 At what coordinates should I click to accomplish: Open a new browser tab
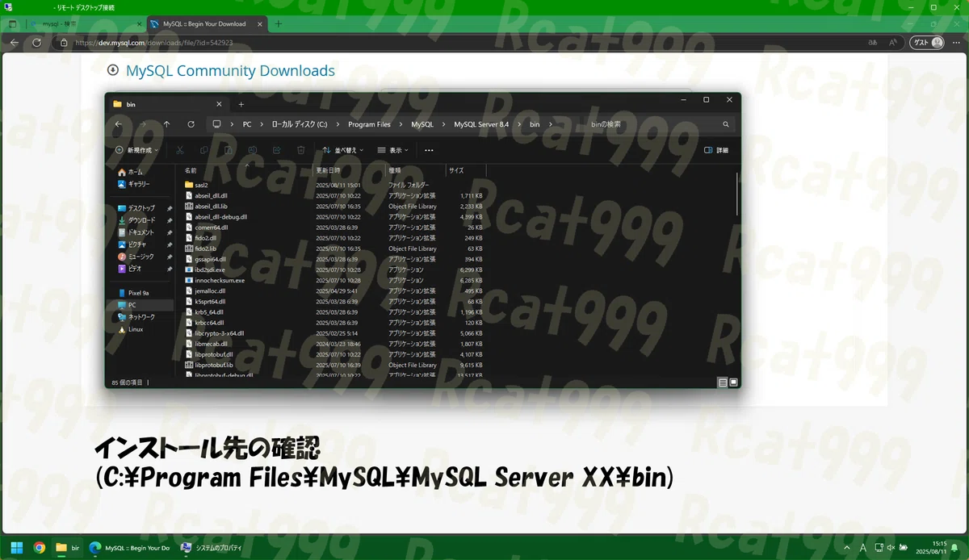[279, 24]
